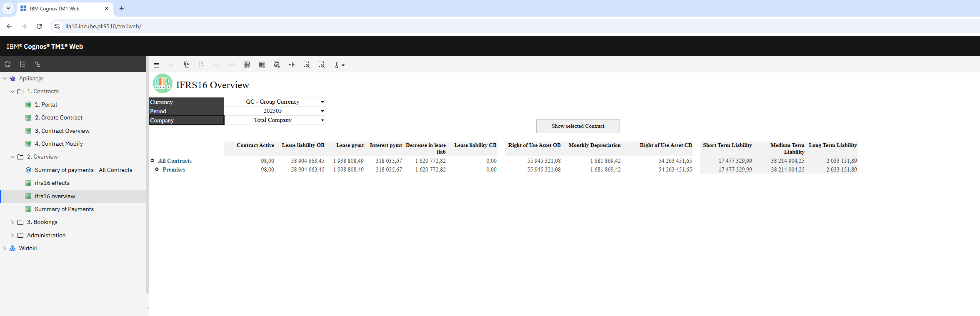Click the zoom in magnifier toolbar icon

[x=307, y=65]
